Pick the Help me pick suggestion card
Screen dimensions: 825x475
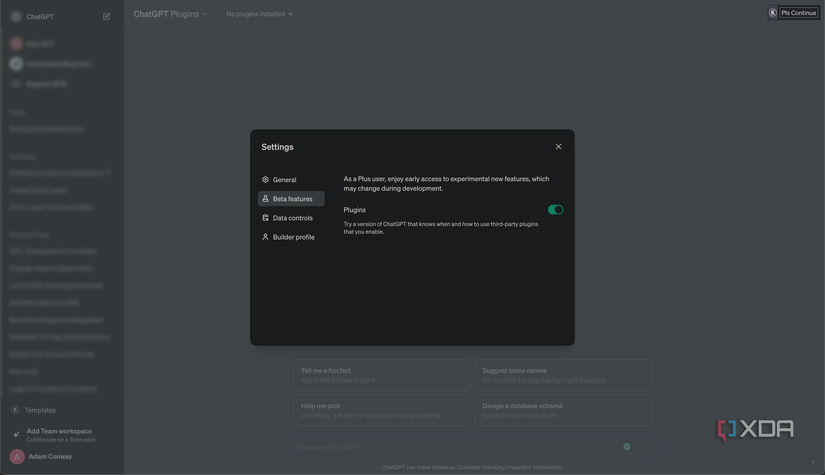click(x=381, y=410)
